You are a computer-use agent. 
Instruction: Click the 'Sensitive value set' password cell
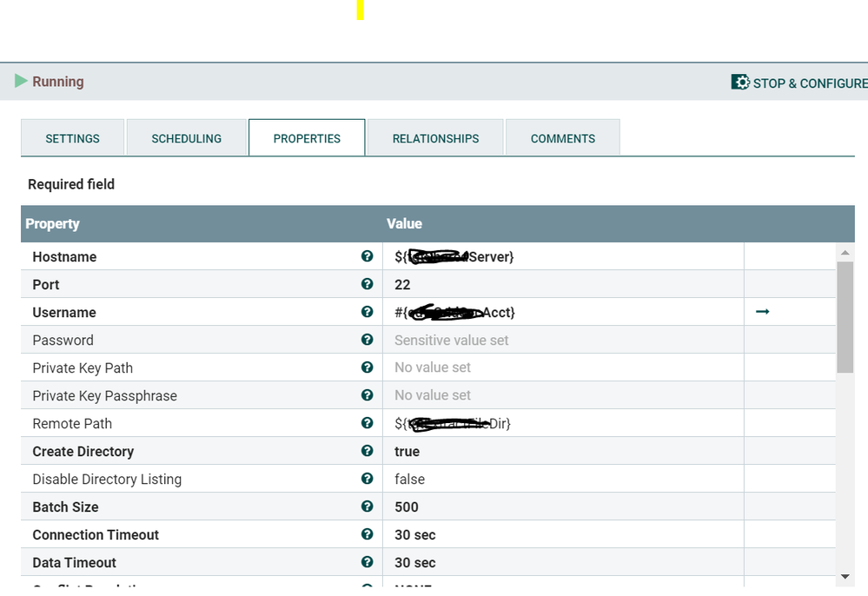tap(563, 340)
